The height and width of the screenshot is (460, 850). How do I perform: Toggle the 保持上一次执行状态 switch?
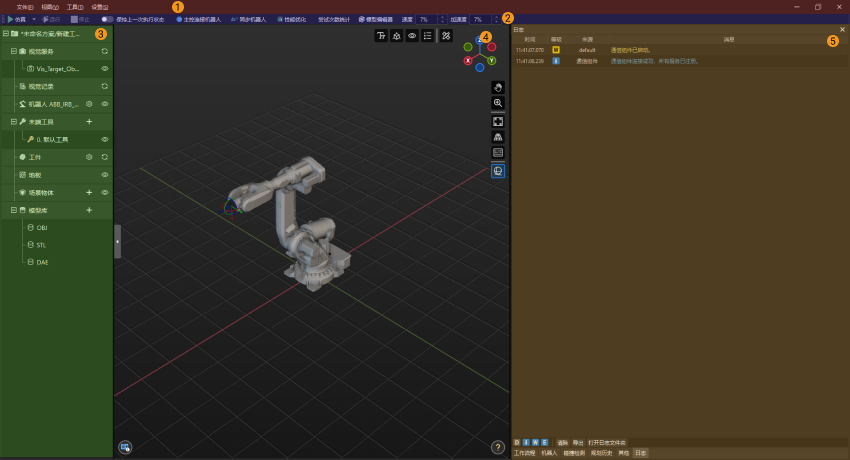coord(106,19)
